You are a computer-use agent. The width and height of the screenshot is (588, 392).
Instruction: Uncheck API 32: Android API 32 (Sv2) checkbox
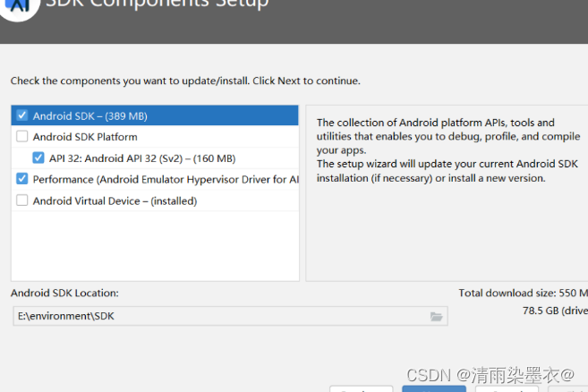pyautogui.click(x=38, y=158)
